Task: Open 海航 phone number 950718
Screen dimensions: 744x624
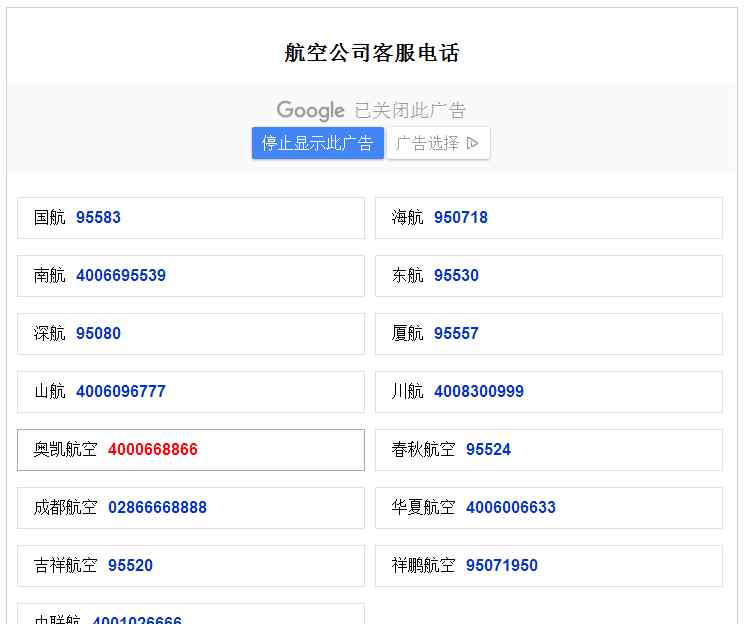Action: [460, 217]
